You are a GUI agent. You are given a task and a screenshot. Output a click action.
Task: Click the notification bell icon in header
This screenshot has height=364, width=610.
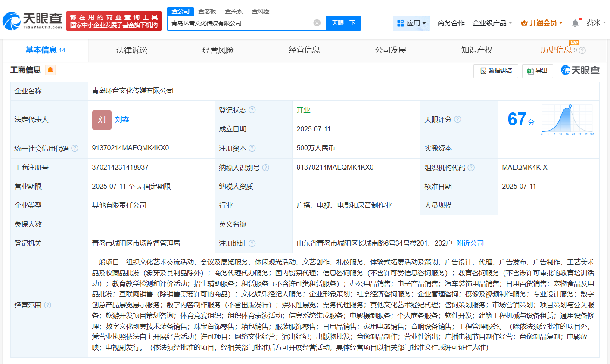pos(575,23)
